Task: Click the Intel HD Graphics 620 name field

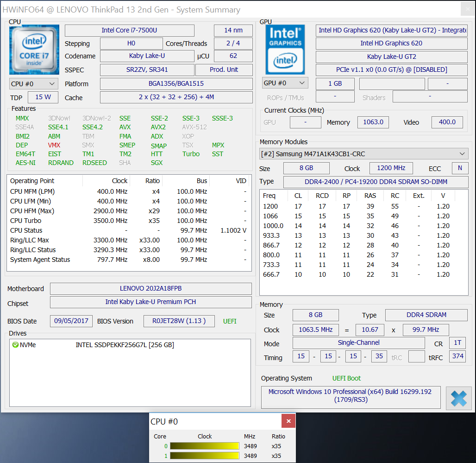Action: click(391, 44)
